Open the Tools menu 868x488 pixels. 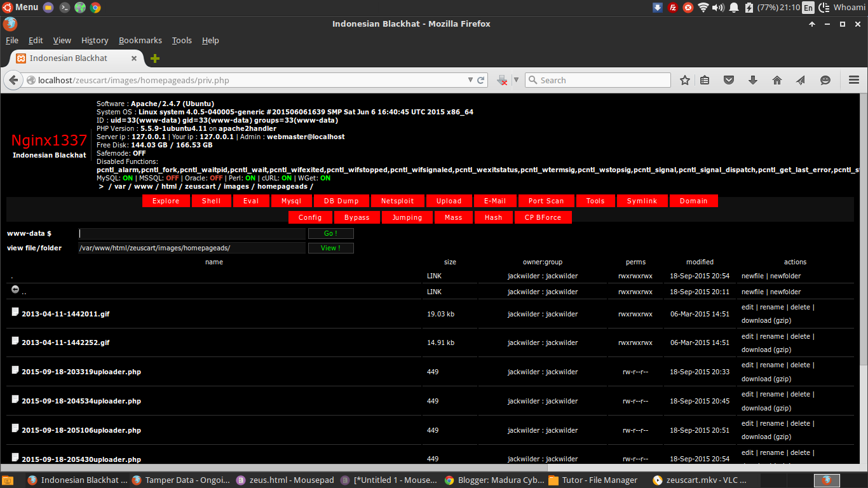tap(182, 40)
